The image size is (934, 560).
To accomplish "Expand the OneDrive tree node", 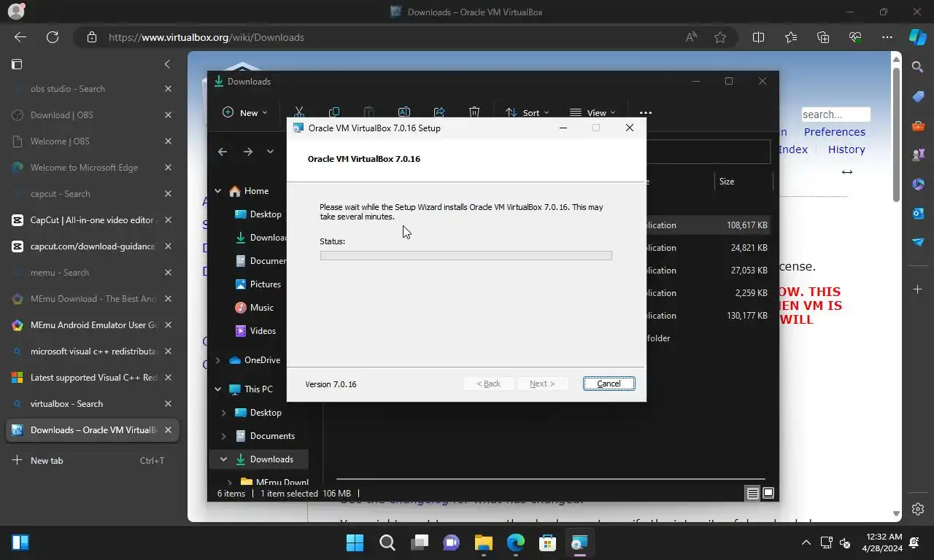I will click(217, 360).
